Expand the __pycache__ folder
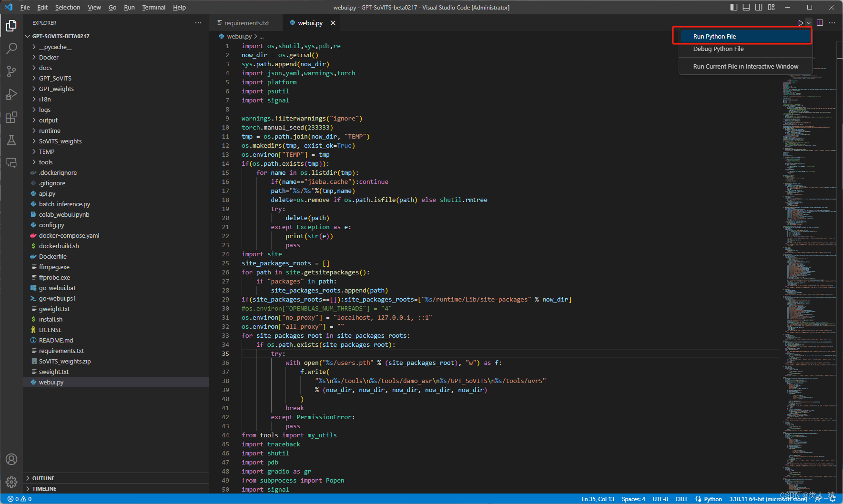This screenshot has width=843, height=504. 117,47
